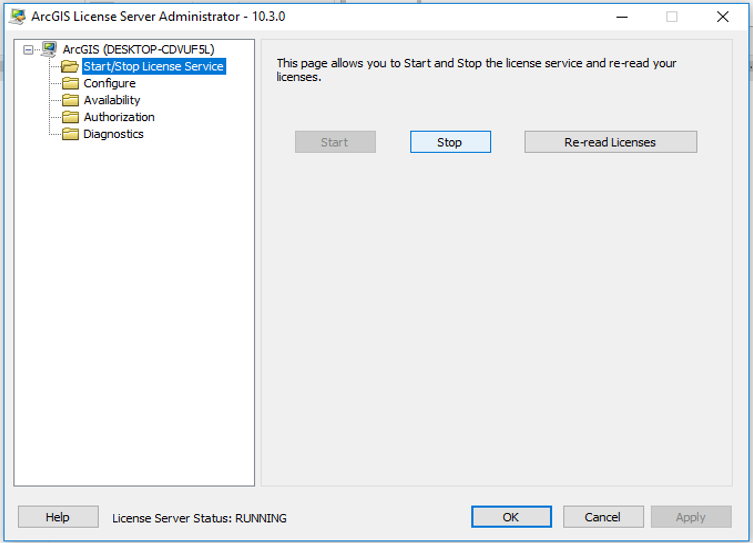Screen dimensions: 753x543
Task: Collapse the ArcGIS (DESKTOP-CDVUF5L) tree node
Action: point(28,49)
